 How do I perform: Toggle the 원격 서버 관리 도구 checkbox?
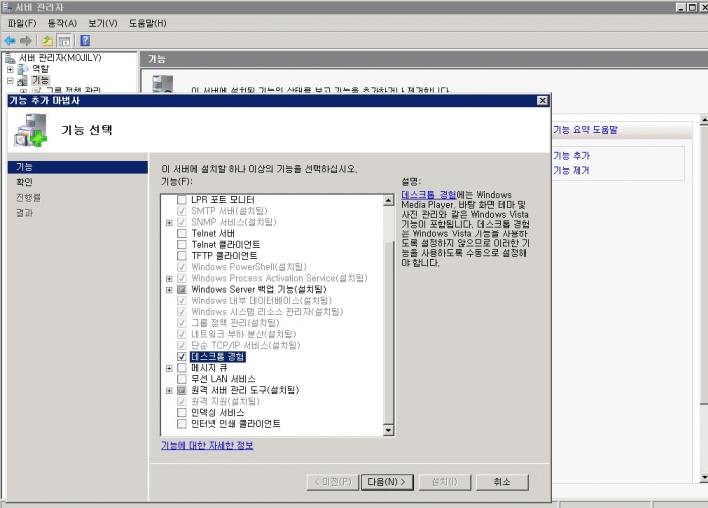[x=182, y=390]
